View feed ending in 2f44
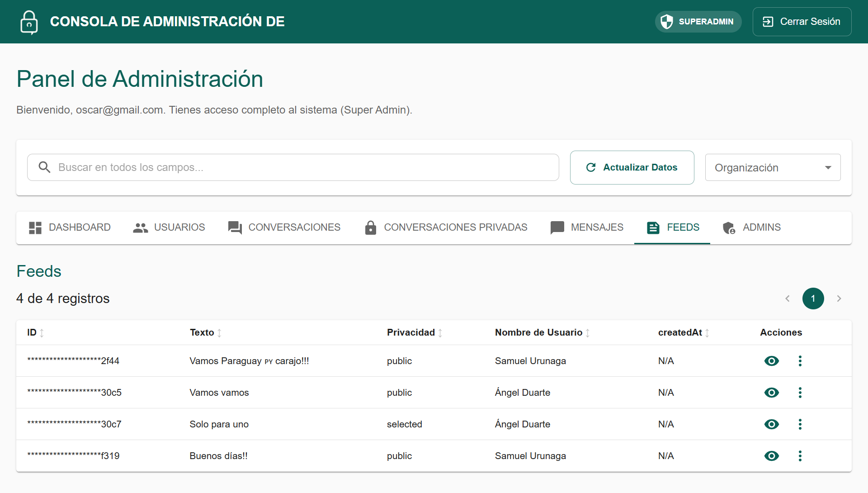This screenshot has width=868, height=493. tap(772, 361)
